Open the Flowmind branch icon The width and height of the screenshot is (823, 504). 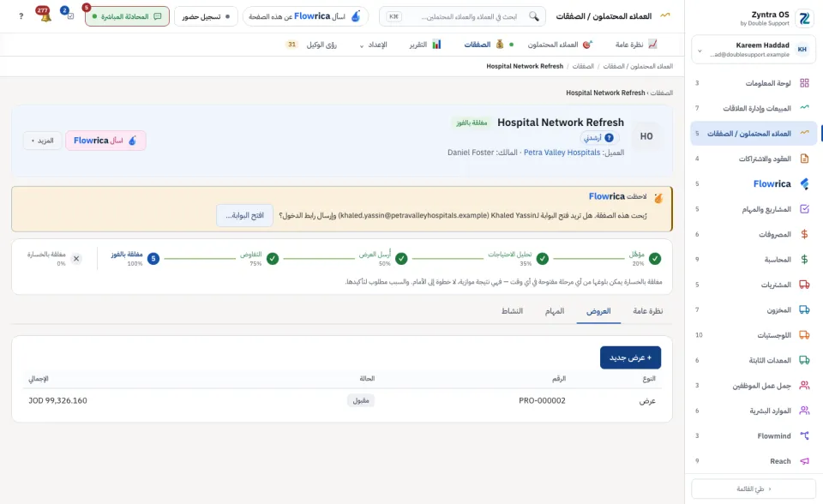coord(804,435)
